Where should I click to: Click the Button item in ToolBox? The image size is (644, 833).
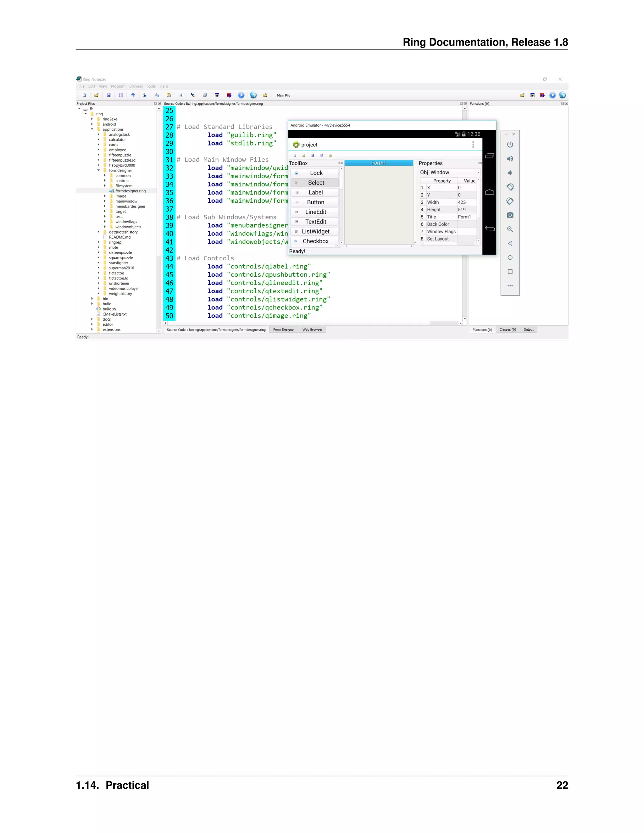point(315,202)
